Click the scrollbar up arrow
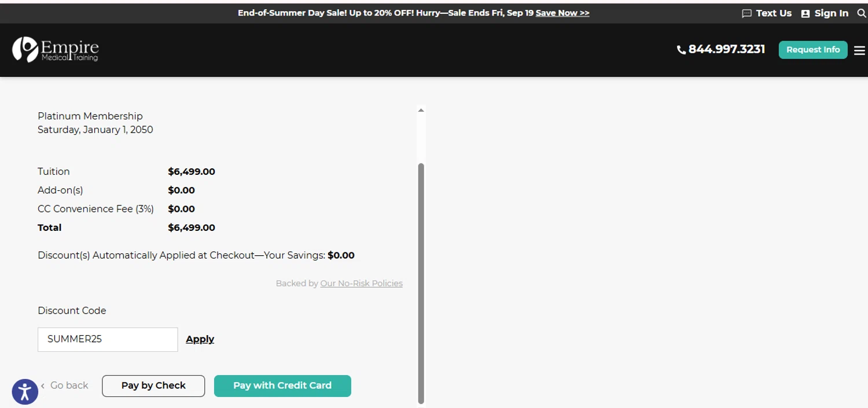This screenshot has width=868, height=408. coord(421,110)
